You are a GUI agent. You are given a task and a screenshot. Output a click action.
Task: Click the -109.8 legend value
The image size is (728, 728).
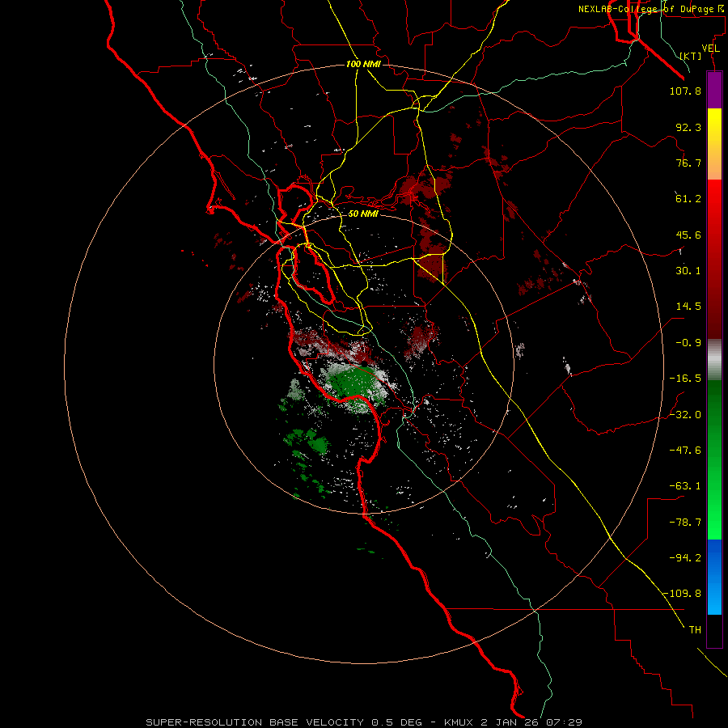click(x=683, y=594)
